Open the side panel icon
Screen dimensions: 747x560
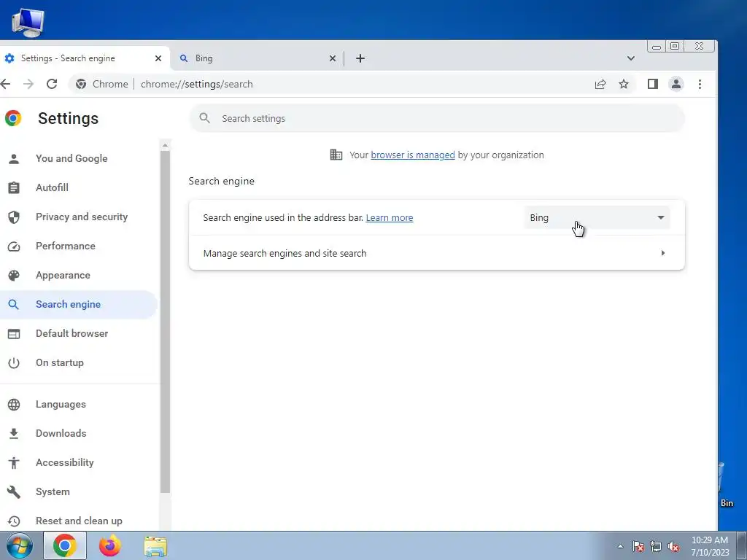653,85
